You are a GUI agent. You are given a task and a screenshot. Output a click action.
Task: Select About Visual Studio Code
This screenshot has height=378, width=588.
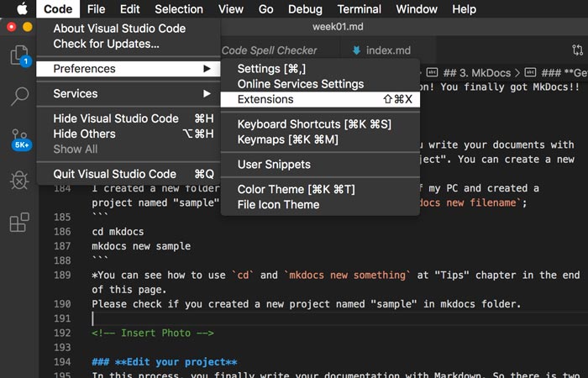pos(129,29)
